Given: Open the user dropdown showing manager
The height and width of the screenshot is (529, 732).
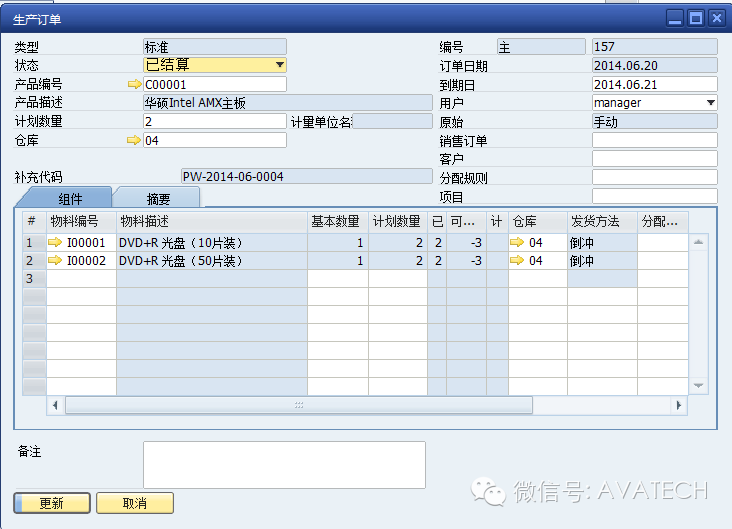Looking at the screenshot, I should [711, 103].
